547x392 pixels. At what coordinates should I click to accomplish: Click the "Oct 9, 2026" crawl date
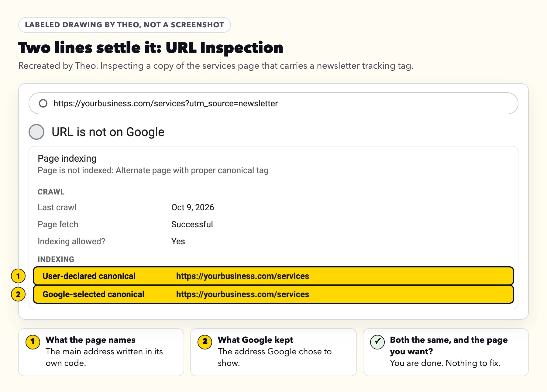pos(193,207)
